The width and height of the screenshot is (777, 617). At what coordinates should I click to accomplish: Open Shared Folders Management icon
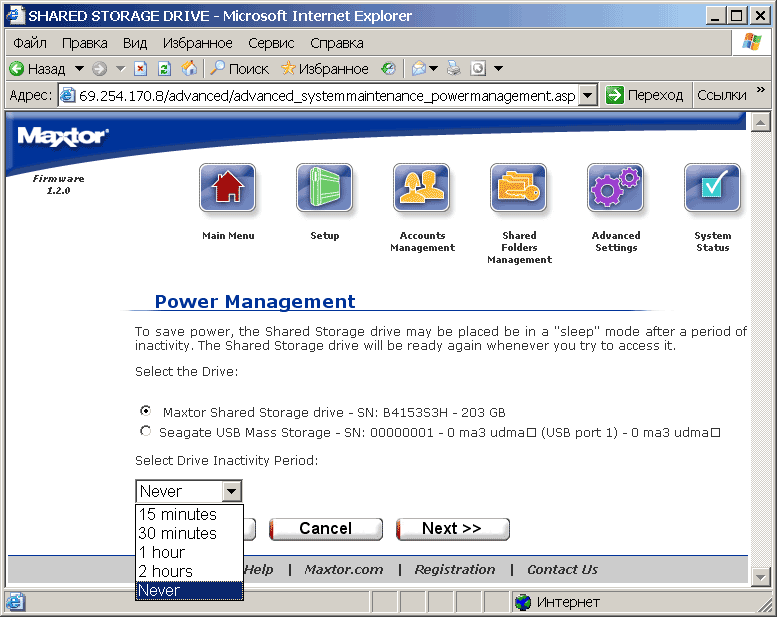click(x=518, y=188)
